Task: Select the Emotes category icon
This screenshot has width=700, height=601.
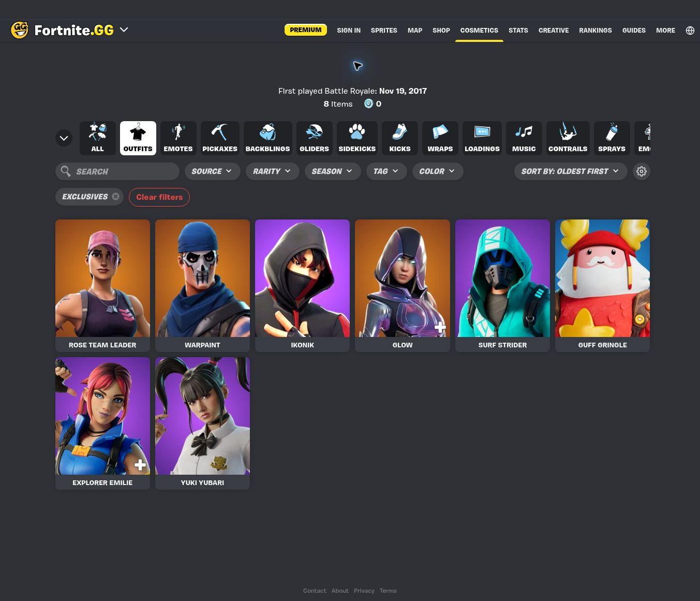Action: coord(178,138)
